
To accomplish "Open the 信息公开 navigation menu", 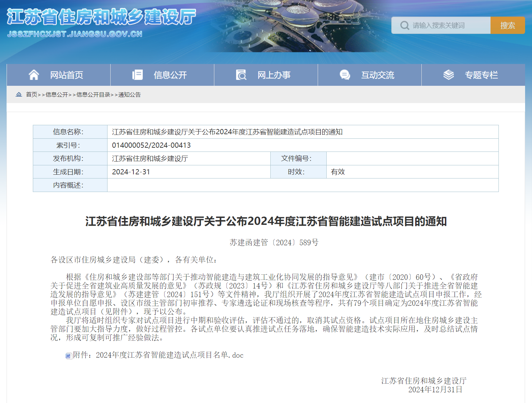I will 170,75.
